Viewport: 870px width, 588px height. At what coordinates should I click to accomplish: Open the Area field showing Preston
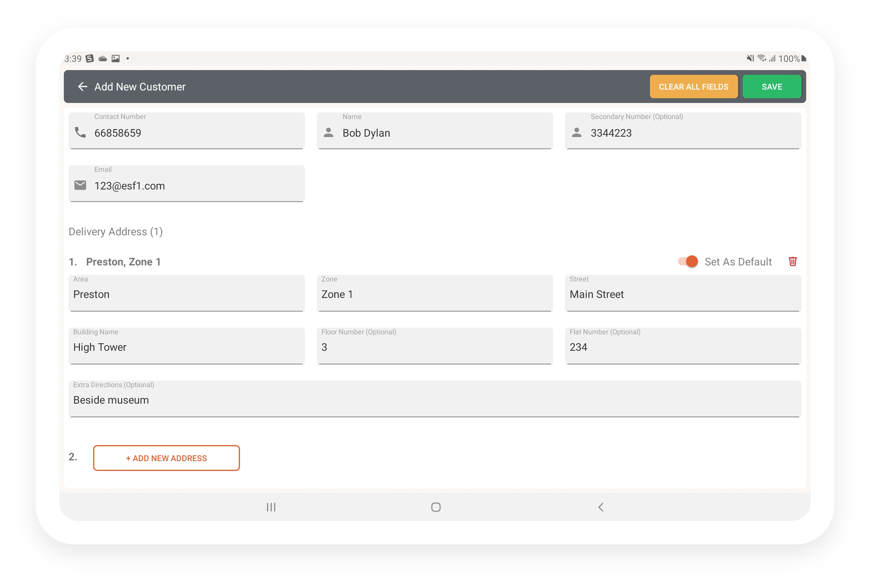(186, 294)
